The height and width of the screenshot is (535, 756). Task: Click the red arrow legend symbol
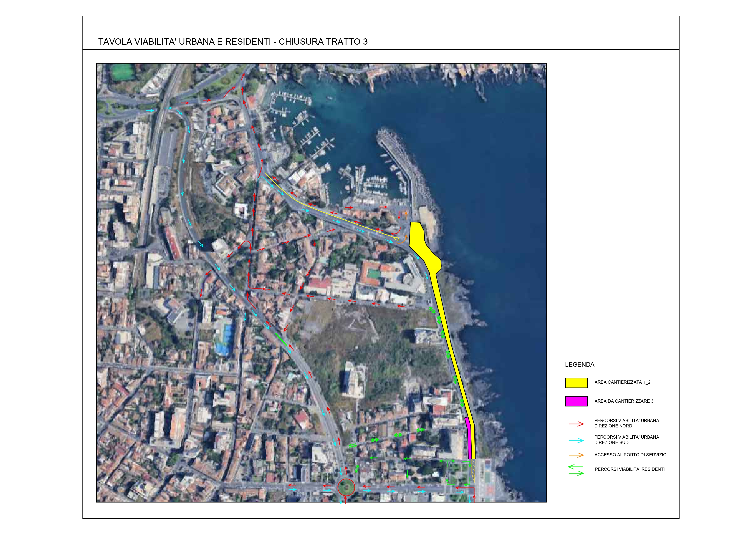coord(576,424)
